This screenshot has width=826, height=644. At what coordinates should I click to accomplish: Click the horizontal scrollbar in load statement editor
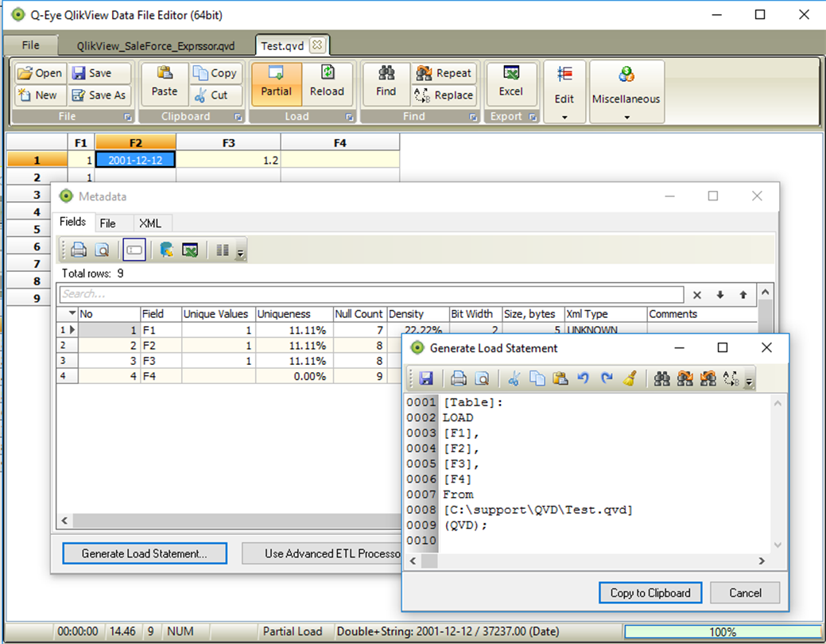(588, 561)
